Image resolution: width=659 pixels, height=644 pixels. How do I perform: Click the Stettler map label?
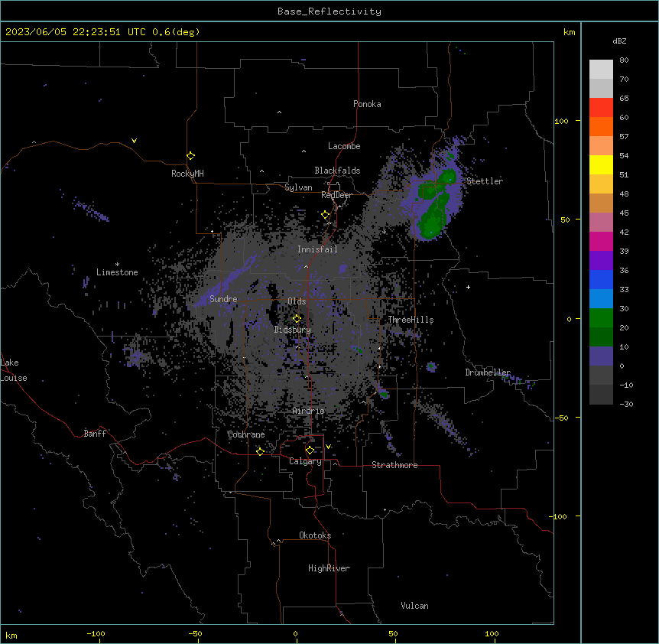(x=485, y=181)
